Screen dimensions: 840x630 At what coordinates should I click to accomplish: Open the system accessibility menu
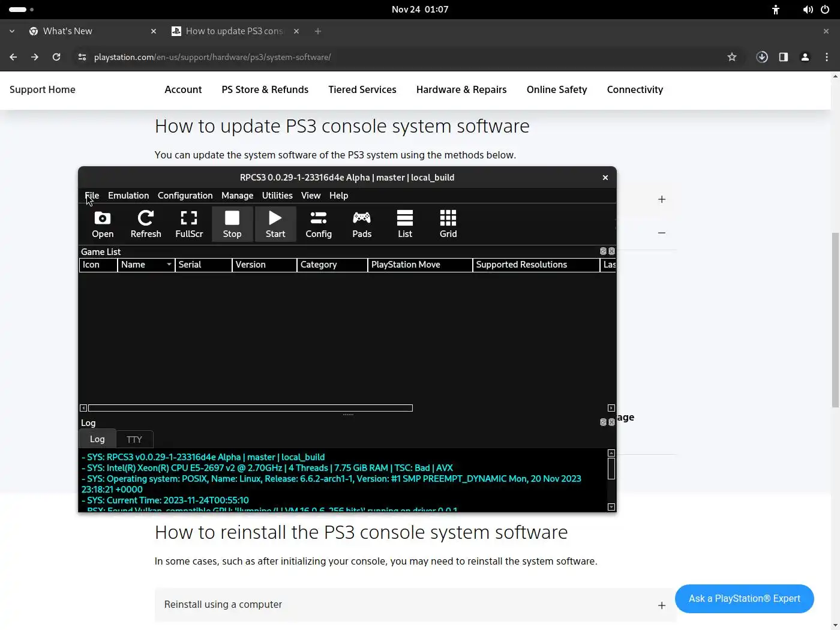pos(776,10)
